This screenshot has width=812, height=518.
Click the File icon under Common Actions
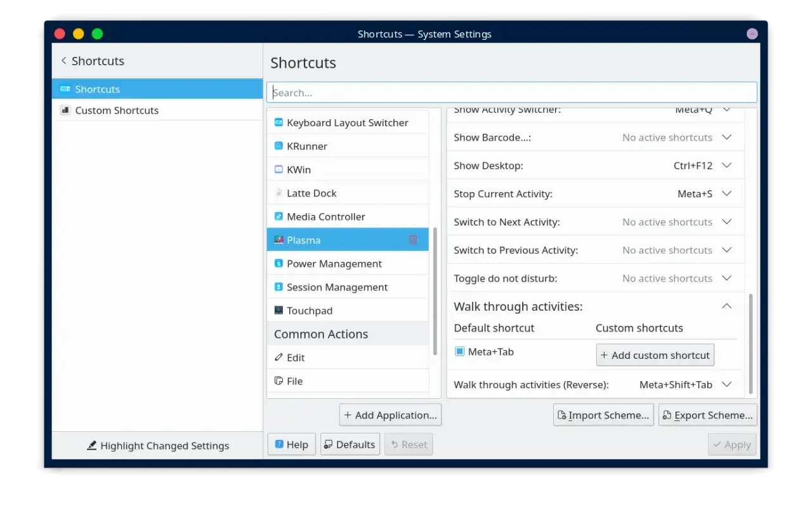coord(278,380)
